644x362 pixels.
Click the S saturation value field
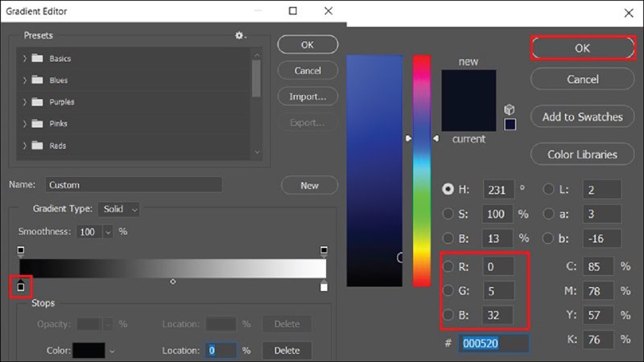497,214
